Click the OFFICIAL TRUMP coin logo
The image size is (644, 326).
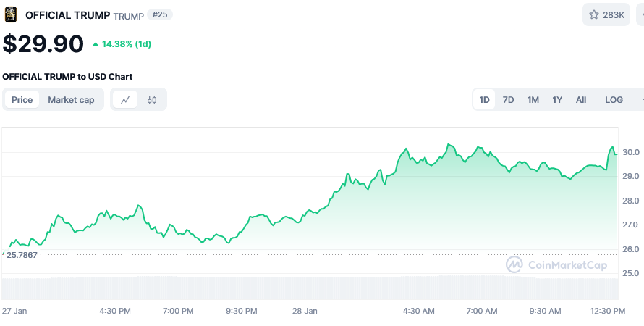click(10, 14)
